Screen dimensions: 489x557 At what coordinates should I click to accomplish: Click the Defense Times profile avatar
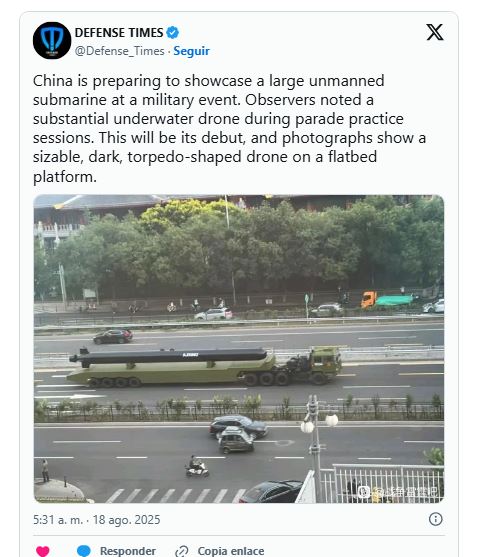[x=52, y=40]
